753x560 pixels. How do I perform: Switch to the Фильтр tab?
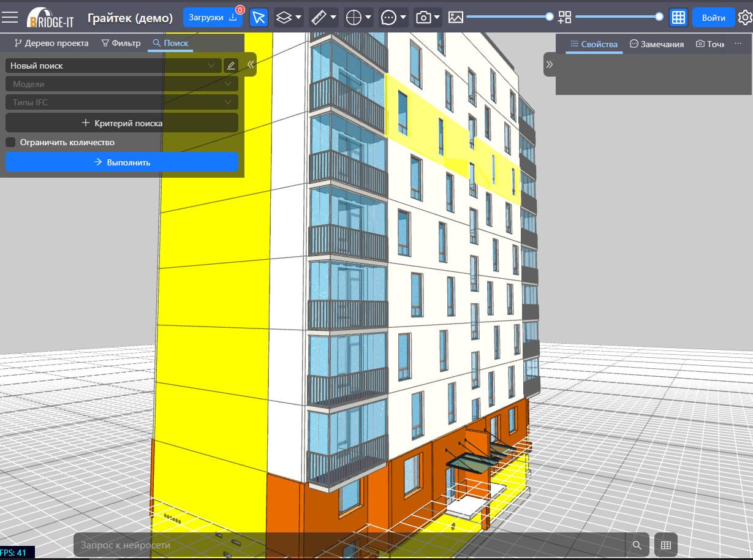[x=121, y=43]
